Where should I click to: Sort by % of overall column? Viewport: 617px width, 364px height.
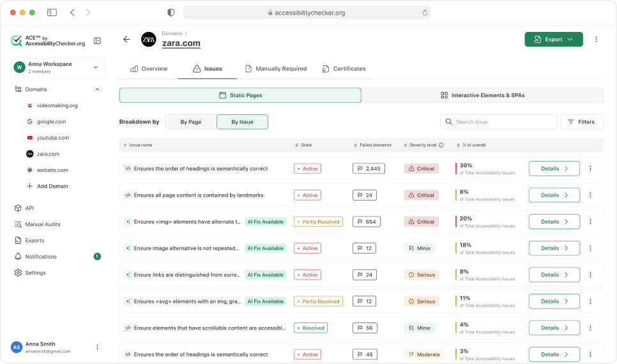(x=471, y=145)
